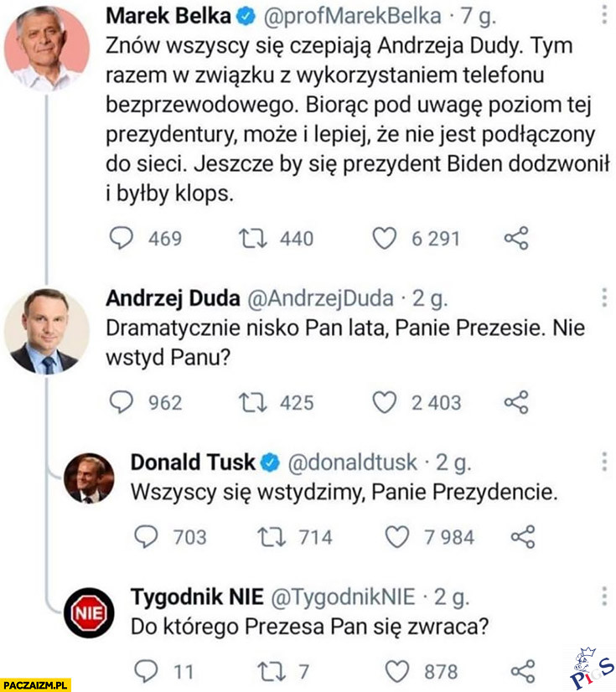Screen dimensions: 616x692
Task: Open more options on Donald Tusk's tweet
Action: click(x=605, y=462)
